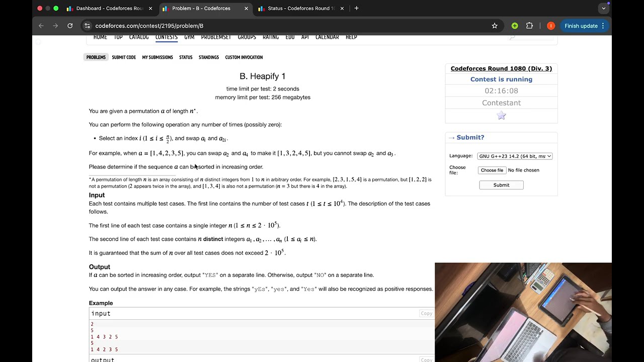Open the green extension icon in the toolbar
This screenshot has height=362, width=644.
tap(515, 26)
